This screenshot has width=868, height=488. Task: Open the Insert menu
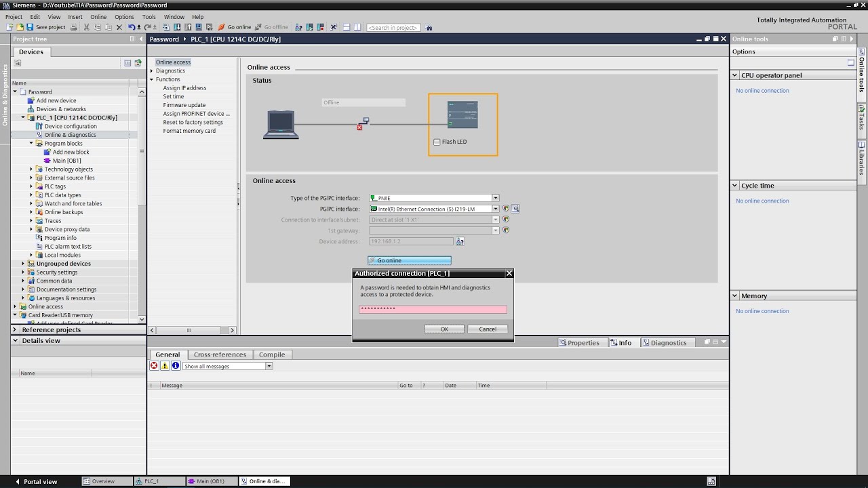[x=75, y=17]
